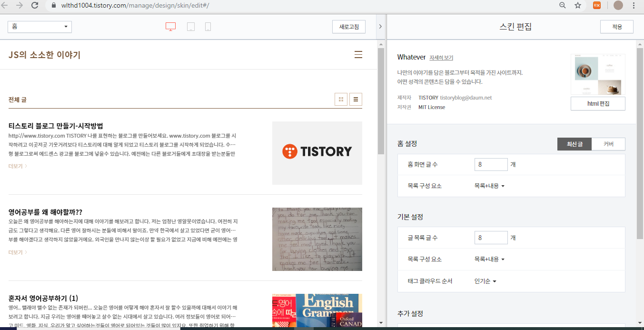Click the 적용 apply button
Image resolution: width=644 pixels, height=330 pixels.
617,27
